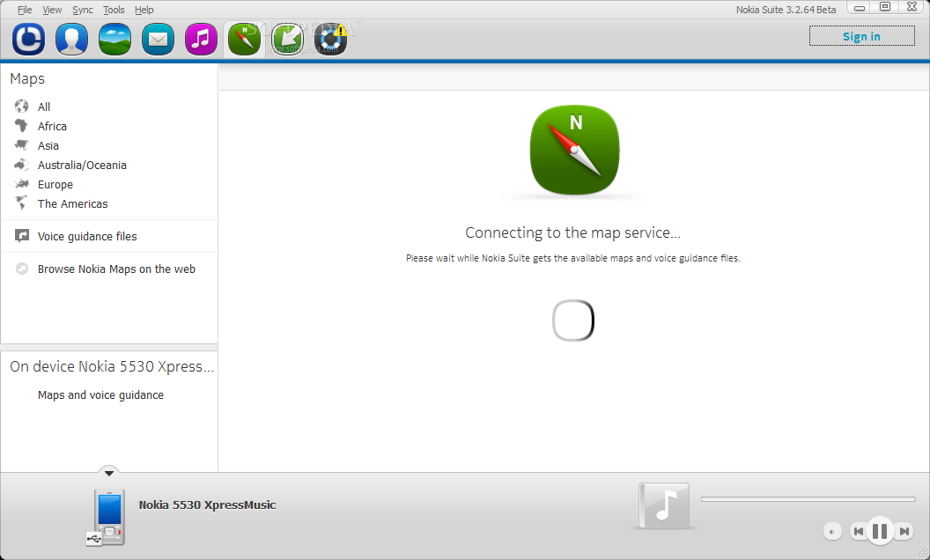Open the Messages envelope icon
Viewport: 930px width, 560px height.
coord(158,39)
